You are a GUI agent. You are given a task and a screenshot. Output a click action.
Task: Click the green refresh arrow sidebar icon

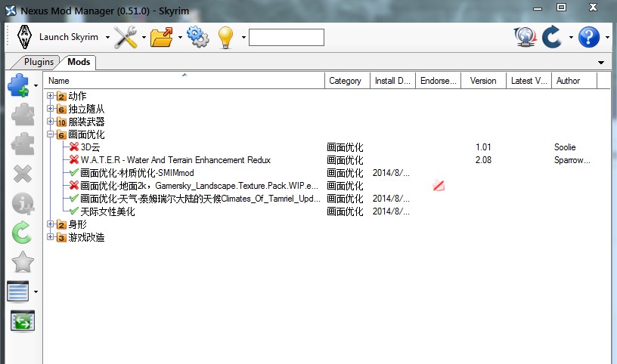(x=21, y=233)
